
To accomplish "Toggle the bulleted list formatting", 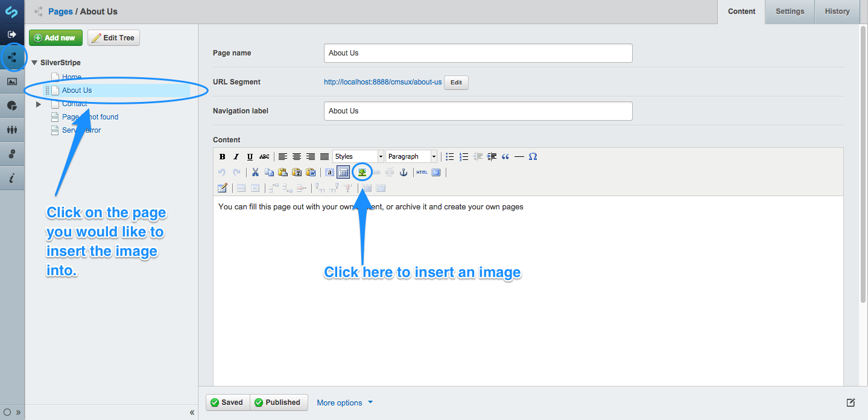I will [x=450, y=156].
